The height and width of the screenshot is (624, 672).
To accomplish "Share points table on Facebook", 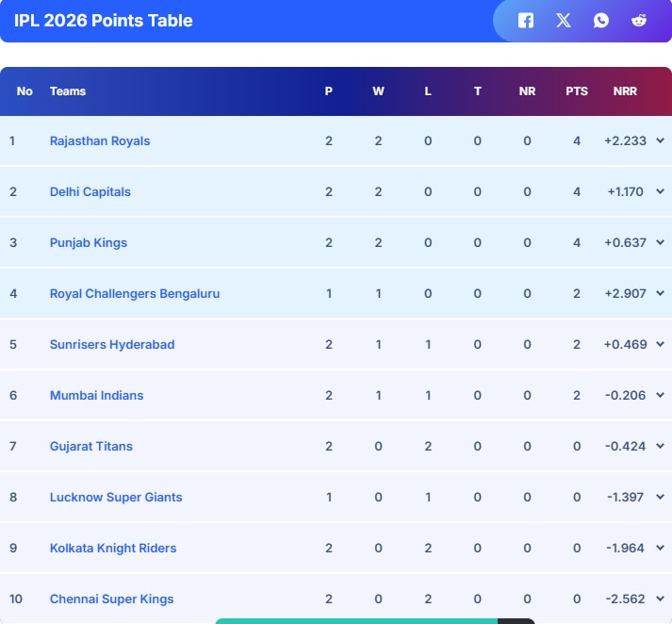I will point(526,21).
